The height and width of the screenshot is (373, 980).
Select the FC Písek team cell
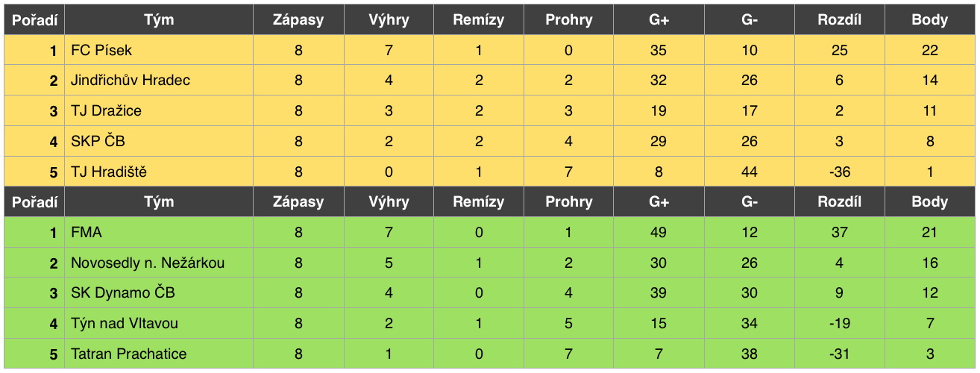coord(159,51)
